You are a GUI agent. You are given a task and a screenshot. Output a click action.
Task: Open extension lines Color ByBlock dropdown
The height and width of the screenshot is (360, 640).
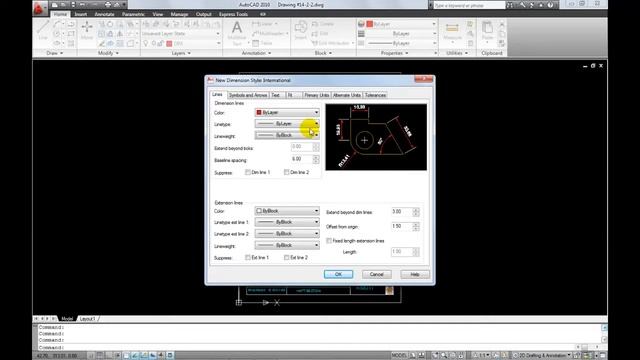[x=287, y=211]
